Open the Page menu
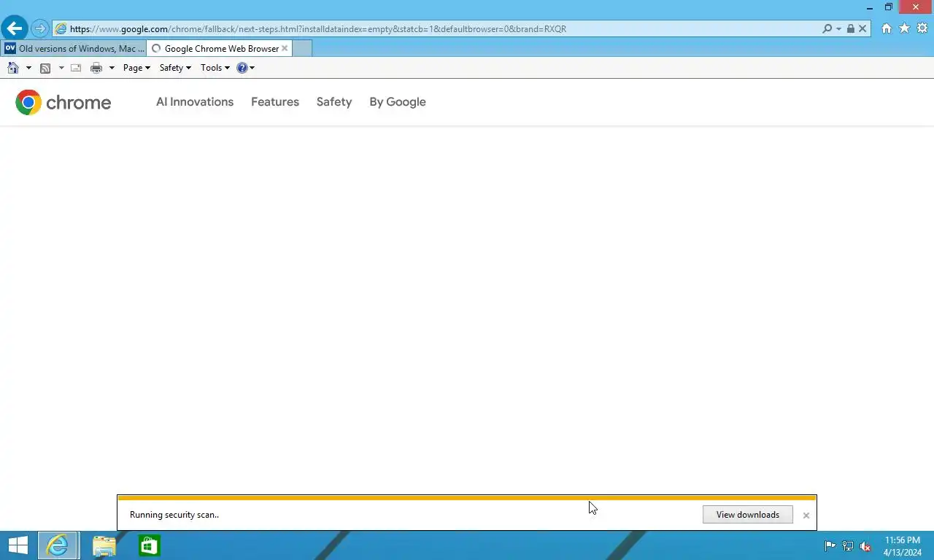934x560 pixels. pos(136,68)
